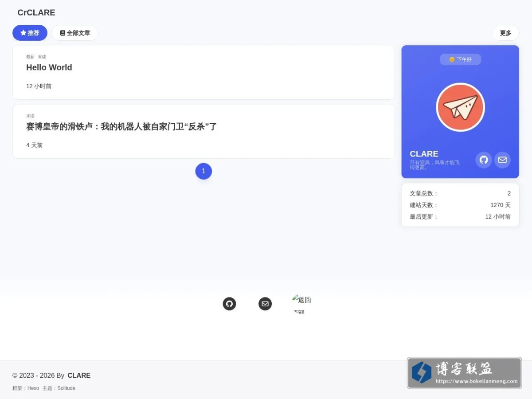The image size is (532, 399).
Task: Click the 文章总数 stat row
Action: click(460, 193)
